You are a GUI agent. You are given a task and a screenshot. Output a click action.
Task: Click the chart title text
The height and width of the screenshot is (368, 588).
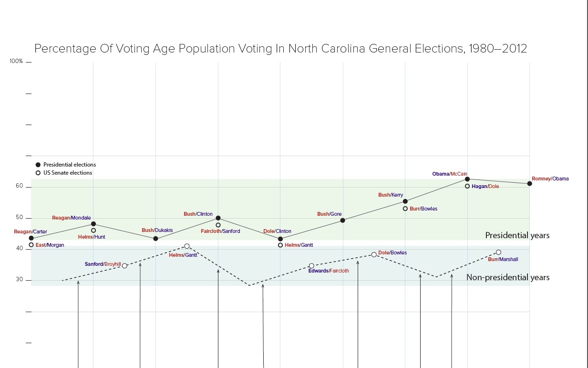point(280,49)
